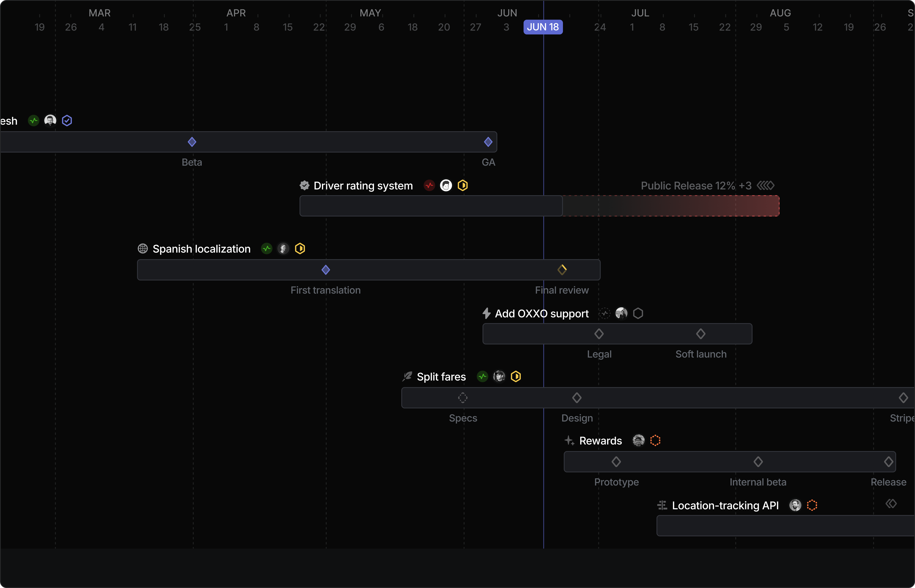The image size is (915, 588).
Task: Click Add OXXO support empty status hexagon
Action: [638, 313]
